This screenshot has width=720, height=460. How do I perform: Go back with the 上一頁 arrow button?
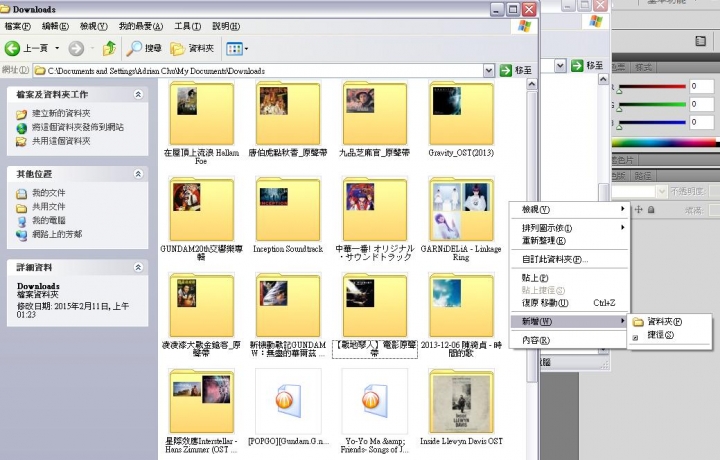[x=26, y=48]
